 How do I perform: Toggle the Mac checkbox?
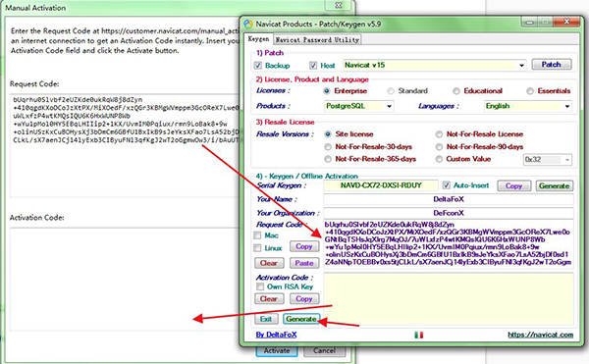[x=257, y=235]
